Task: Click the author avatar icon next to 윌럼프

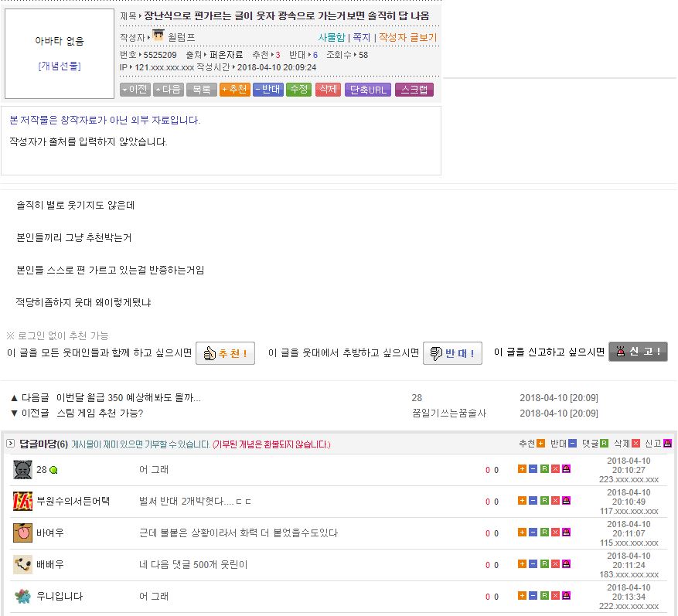Action: coord(158,36)
